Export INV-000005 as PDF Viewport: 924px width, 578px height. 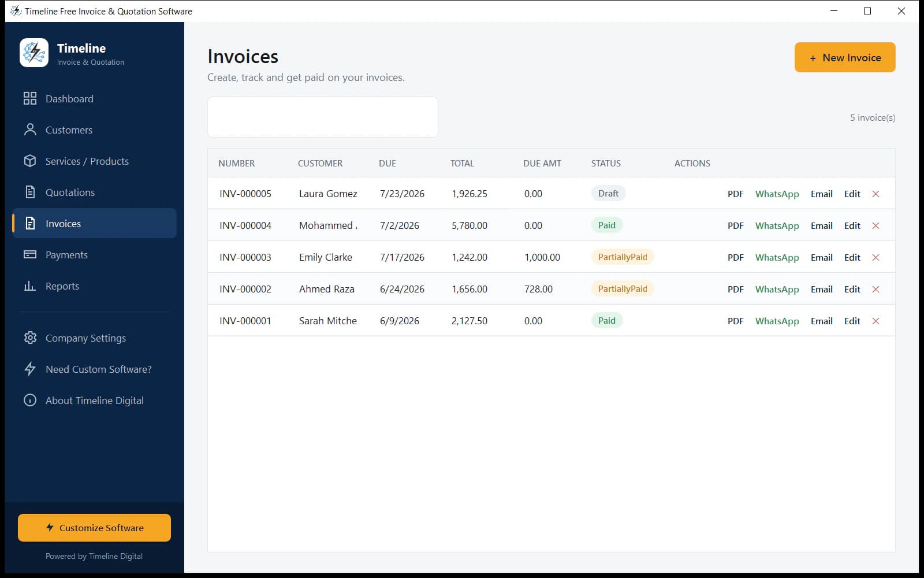(x=735, y=194)
